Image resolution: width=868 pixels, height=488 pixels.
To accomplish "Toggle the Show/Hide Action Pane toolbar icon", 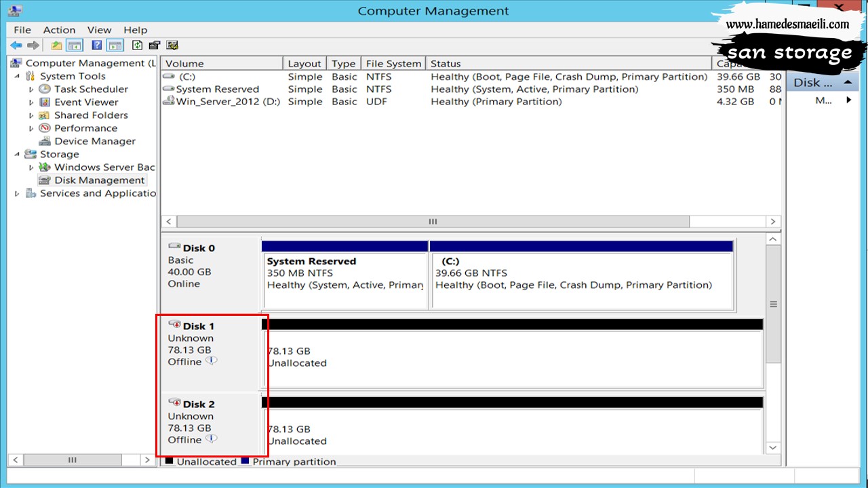I will [x=115, y=45].
